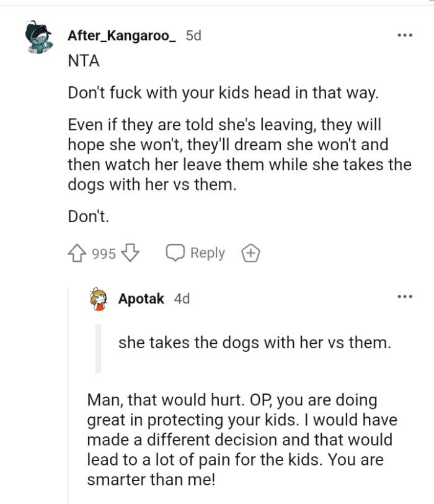Image resolution: width=434 pixels, height=504 pixels.
Task: Open After_Kangaroo_'s profile avatar
Action: tap(39, 36)
